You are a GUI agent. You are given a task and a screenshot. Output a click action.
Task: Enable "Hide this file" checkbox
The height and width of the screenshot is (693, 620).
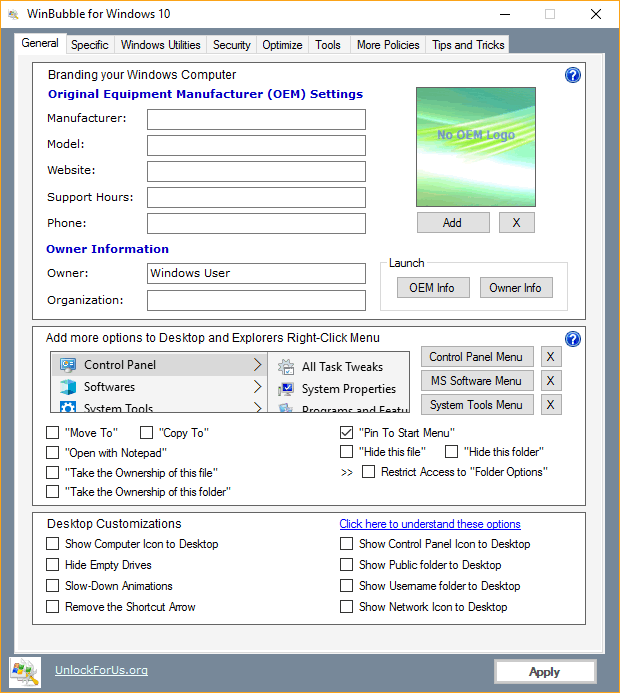[346, 451]
